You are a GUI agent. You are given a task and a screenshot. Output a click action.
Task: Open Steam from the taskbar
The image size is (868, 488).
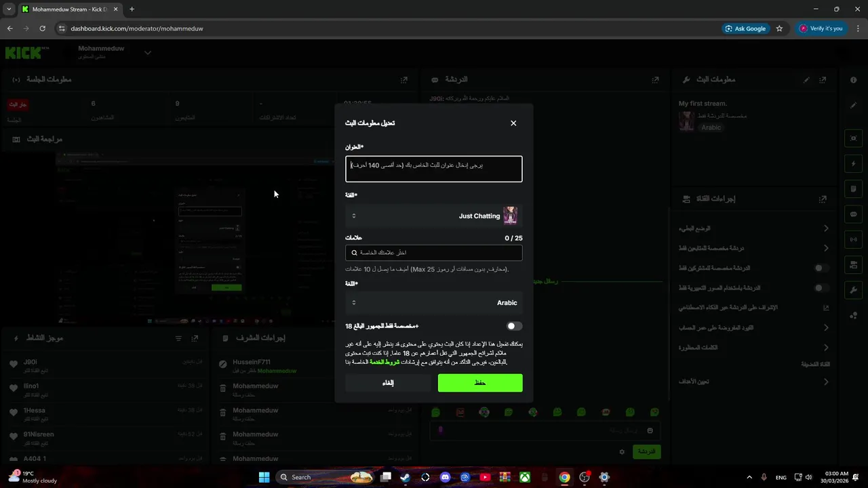pyautogui.click(x=406, y=477)
